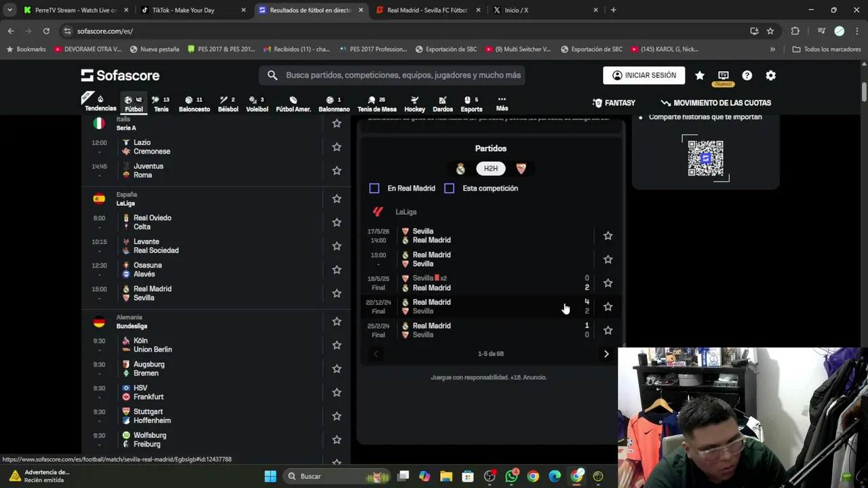Go to previous page of H2H matches
The width and height of the screenshot is (868, 488).
click(376, 354)
